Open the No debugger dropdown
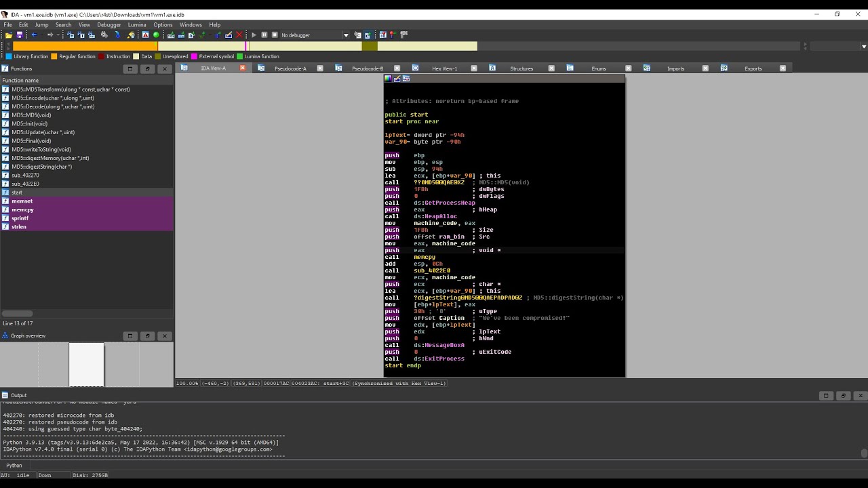 (315, 35)
